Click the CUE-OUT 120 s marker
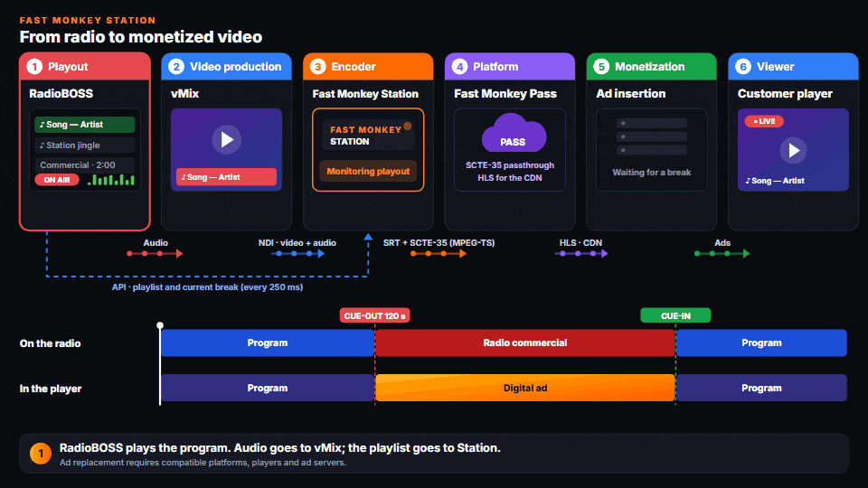This screenshot has height=488, width=868. coord(374,315)
